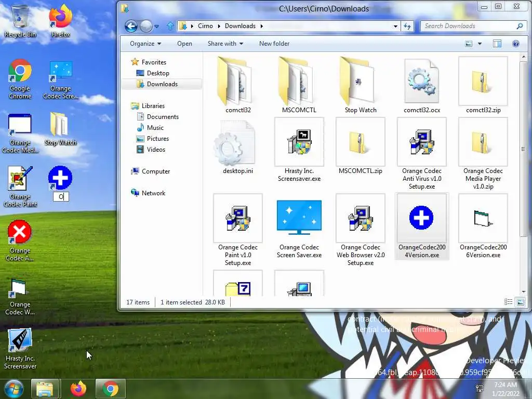
Task: Select Orange Codec Web Browser v2.0 Setup.exe
Action: (361, 230)
